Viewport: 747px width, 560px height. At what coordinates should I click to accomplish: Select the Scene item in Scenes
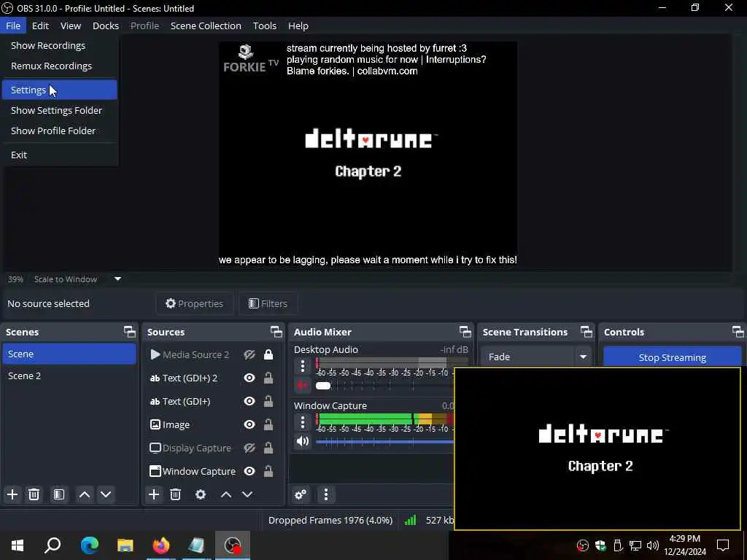(69, 354)
